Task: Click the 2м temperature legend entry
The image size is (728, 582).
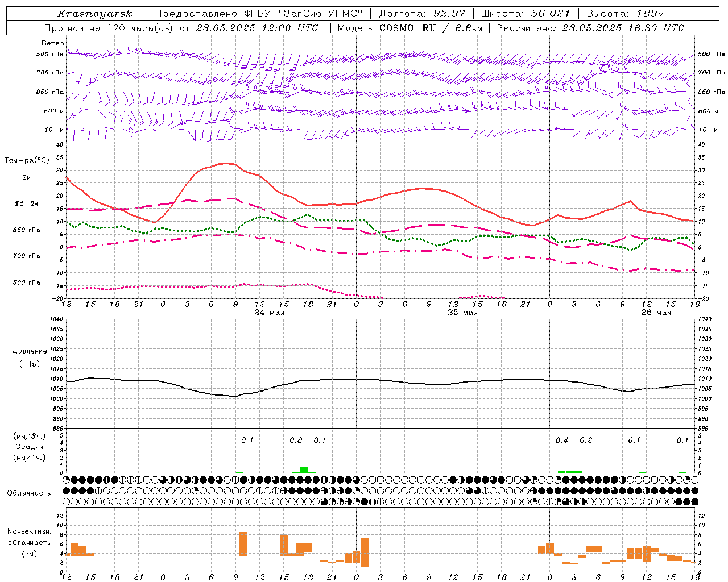Action: click(x=27, y=177)
